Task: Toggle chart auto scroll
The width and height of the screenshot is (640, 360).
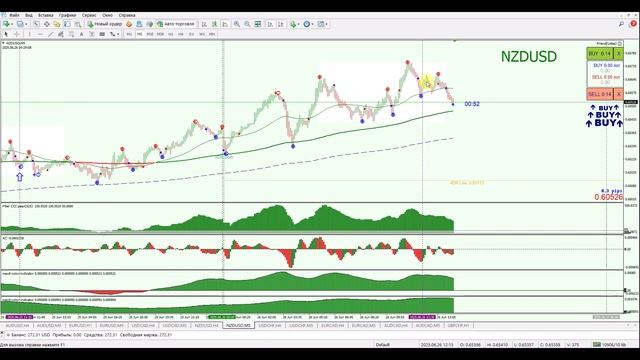Action: tap(270, 24)
